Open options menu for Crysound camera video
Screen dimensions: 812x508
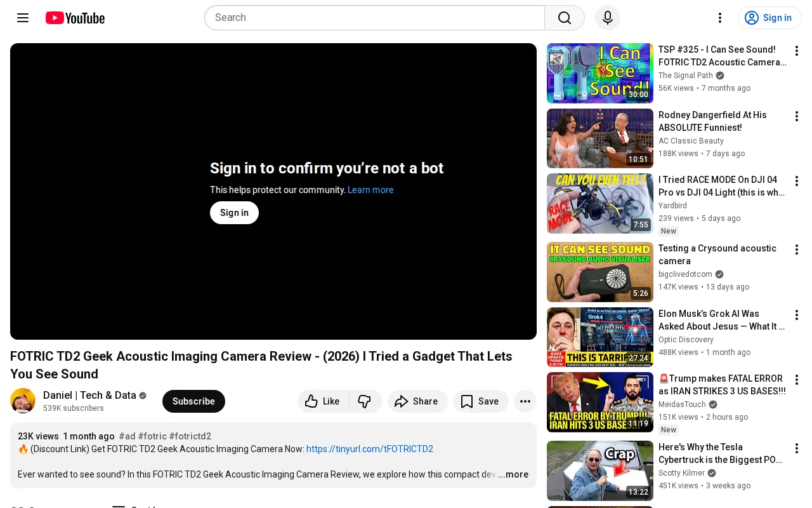[x=797, y=250]
